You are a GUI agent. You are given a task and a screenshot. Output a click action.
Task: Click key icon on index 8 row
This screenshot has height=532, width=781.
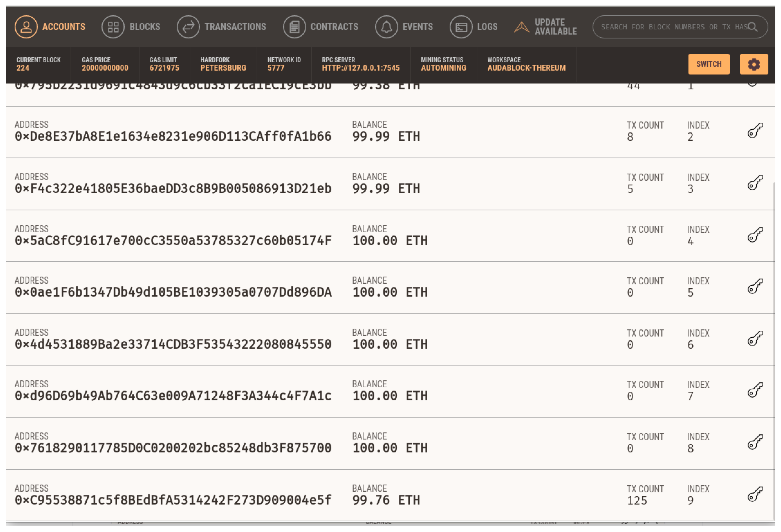pyautogui.click(x=755, y=442)
